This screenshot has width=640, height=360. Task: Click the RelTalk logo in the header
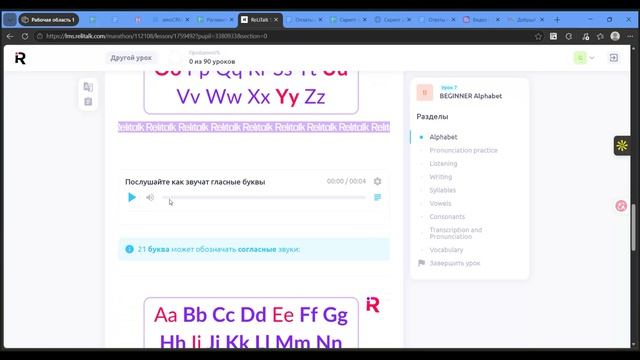20,58
